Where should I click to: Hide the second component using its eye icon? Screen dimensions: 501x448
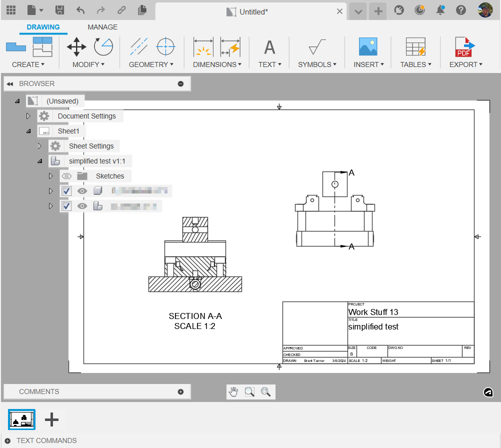[x=81, y=205]
